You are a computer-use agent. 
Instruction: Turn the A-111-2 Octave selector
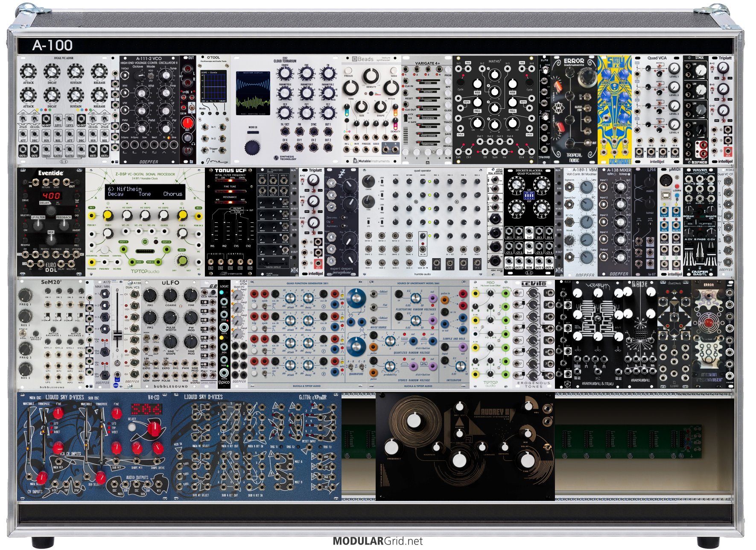[138, 76]
